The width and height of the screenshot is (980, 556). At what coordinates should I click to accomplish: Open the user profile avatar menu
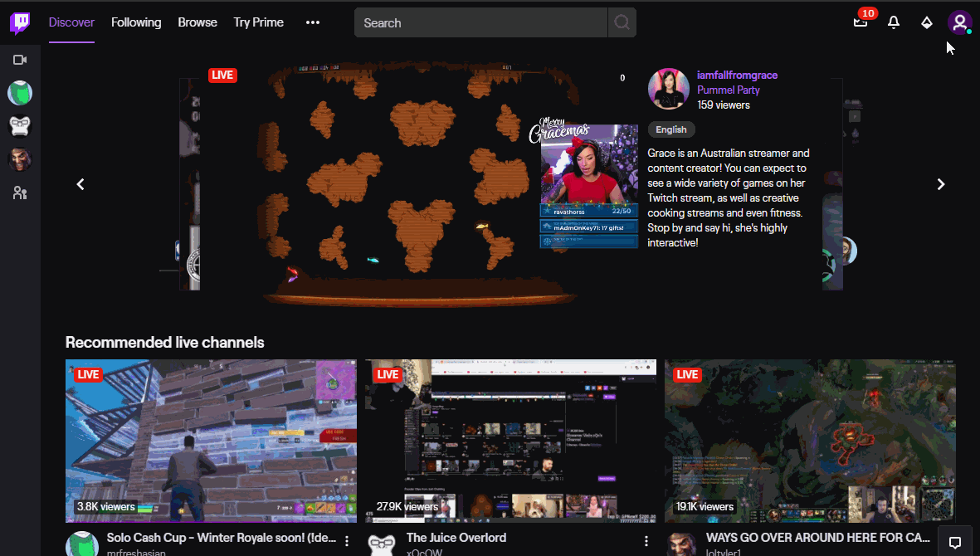[959, 22]
